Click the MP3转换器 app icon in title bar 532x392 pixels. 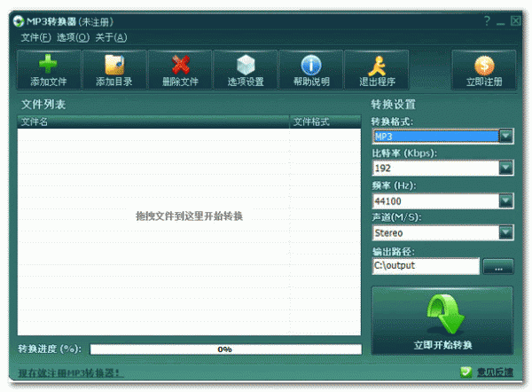tap(19, 21)
